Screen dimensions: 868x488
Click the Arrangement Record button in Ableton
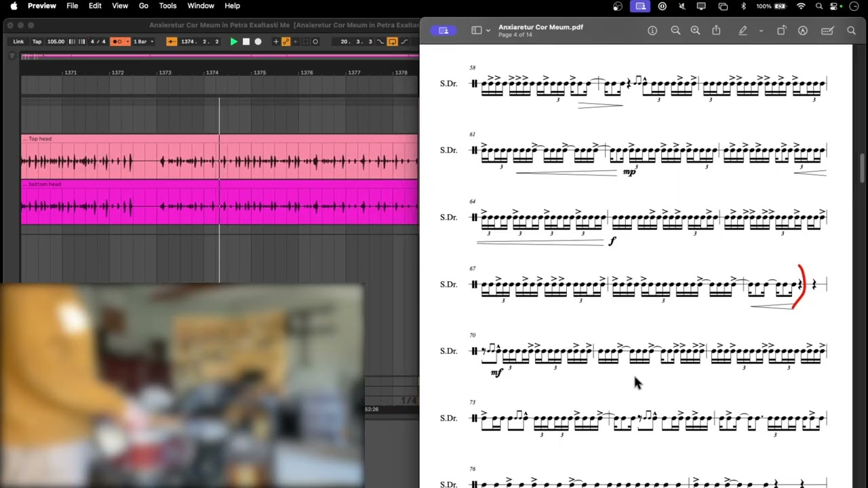point(258,41)
